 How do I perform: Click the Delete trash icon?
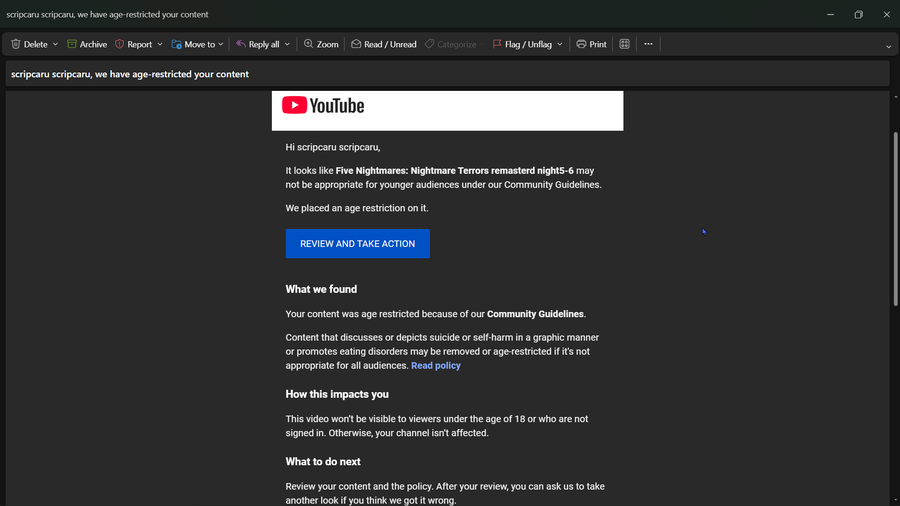(16, 44)
